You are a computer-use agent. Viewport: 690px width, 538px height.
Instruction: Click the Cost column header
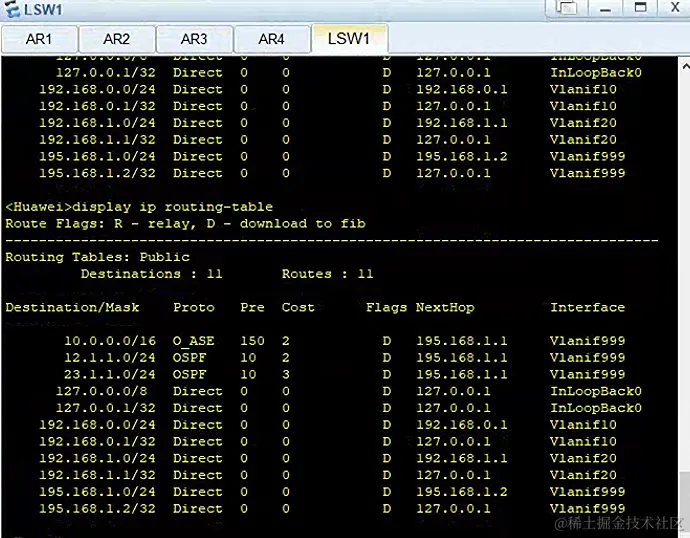click(298, 307)
